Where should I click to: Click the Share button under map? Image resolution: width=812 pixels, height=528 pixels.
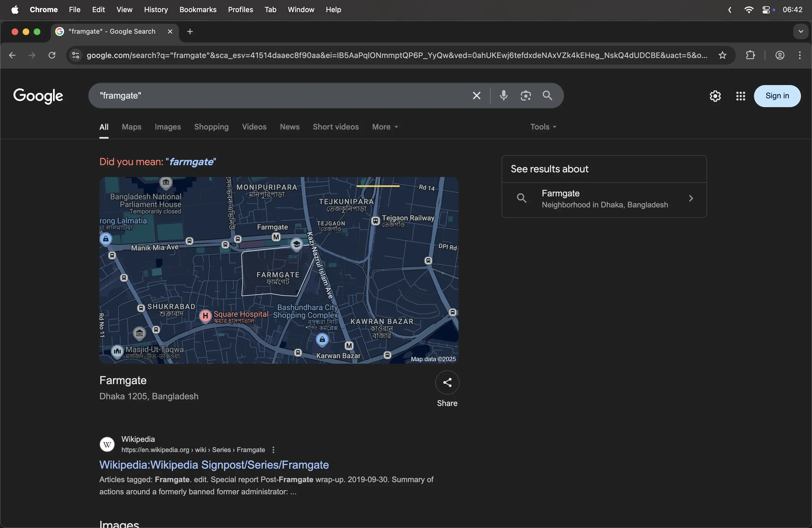(447, 383)
